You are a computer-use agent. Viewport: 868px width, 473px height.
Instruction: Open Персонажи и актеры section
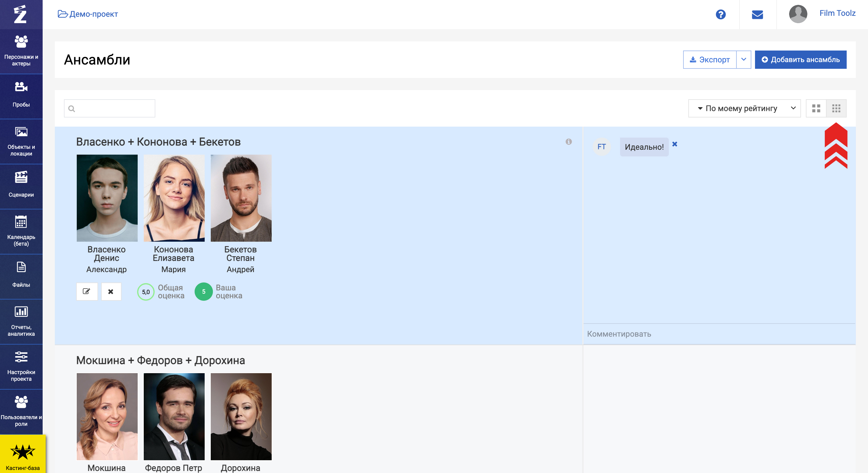coord(21,51)
